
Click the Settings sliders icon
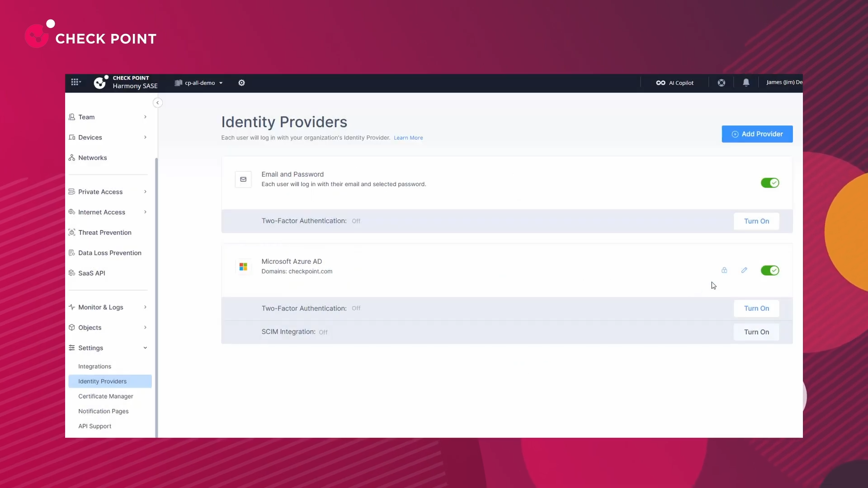tap(71, 348)
